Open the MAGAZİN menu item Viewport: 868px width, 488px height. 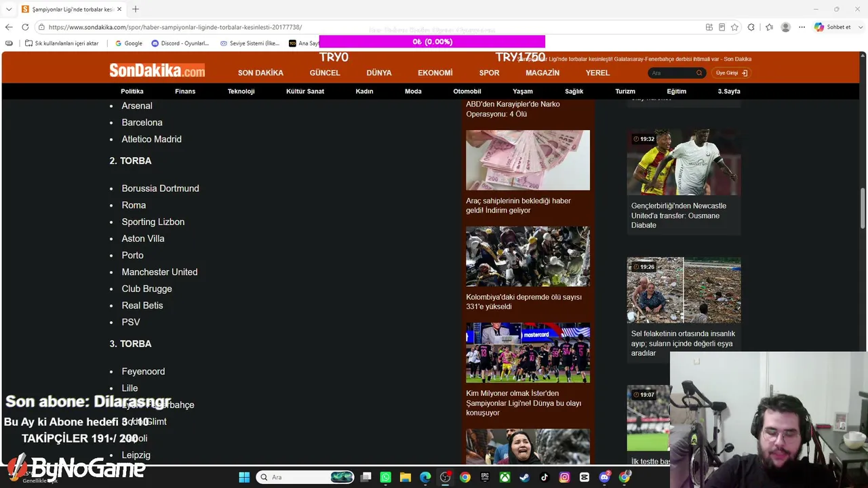pos(542,73)
